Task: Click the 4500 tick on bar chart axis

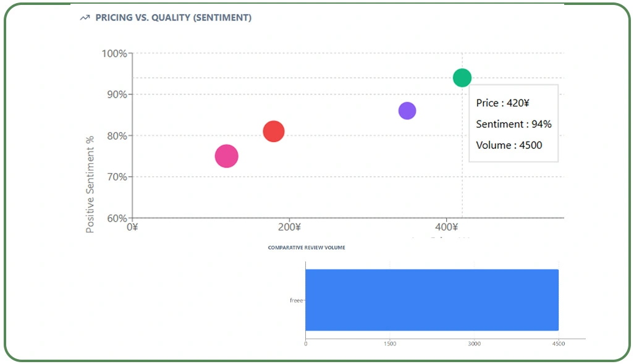Action: pyautogui.click(x=558, y=343)
